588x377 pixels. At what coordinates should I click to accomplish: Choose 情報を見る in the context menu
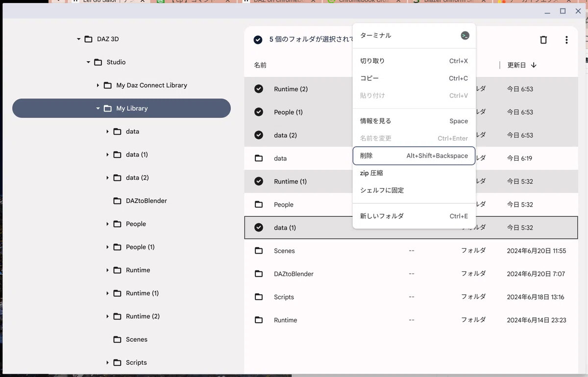click(414, 121)
